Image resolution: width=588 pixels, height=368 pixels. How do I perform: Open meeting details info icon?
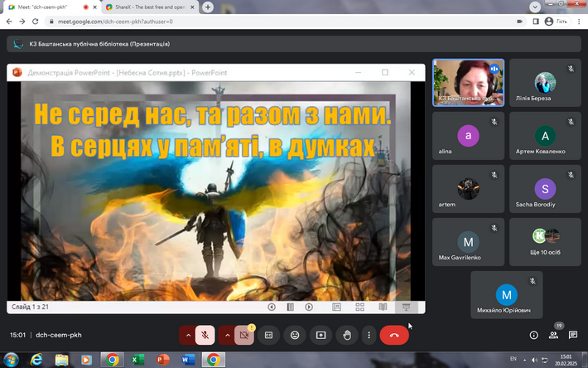(533, 335)
